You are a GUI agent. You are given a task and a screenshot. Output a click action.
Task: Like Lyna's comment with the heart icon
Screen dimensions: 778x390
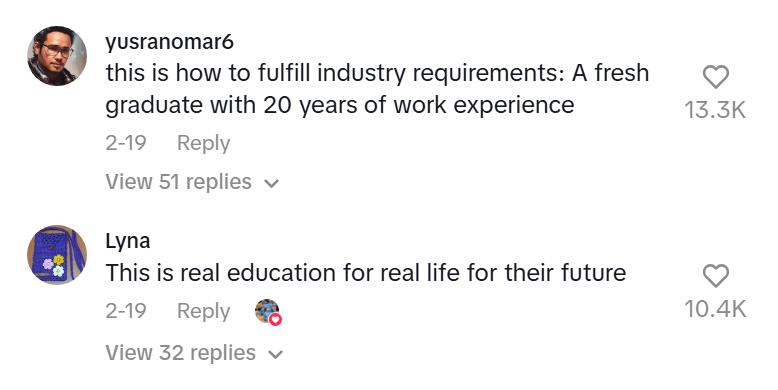pyautogui.click(x=715, y=276)
